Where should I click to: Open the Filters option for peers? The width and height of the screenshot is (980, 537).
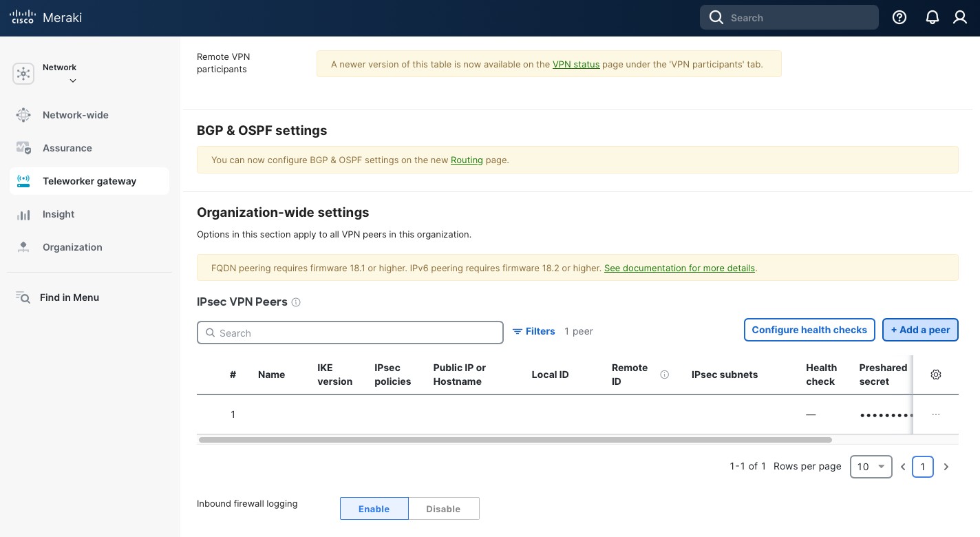534,331
